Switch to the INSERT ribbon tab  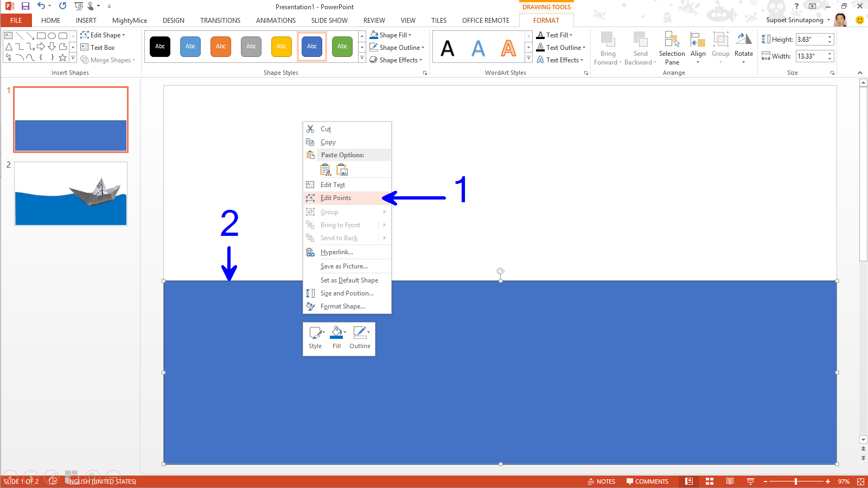tap(86, 20)
